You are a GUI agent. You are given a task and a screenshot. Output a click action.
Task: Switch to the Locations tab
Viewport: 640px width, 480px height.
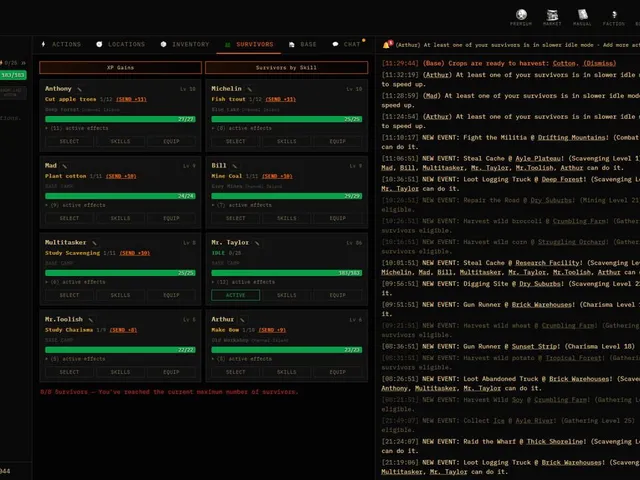121,44
